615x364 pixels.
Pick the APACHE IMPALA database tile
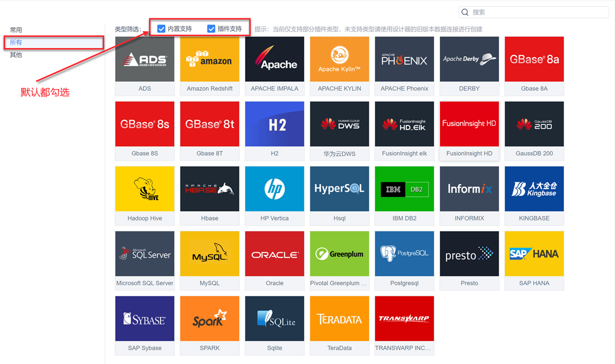275,66
